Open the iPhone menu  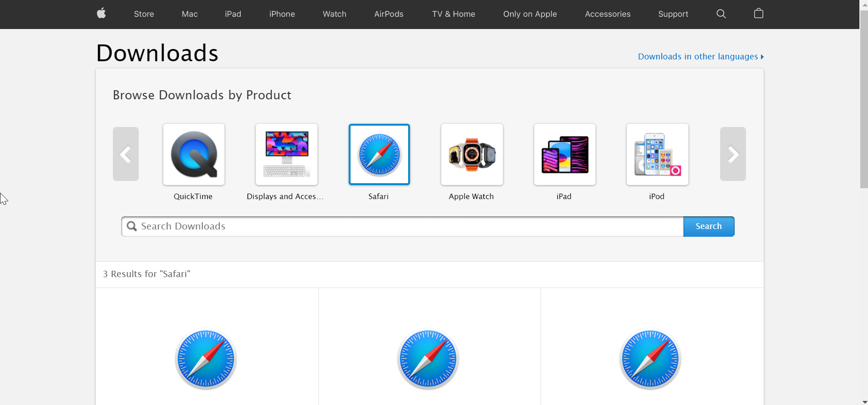[282, 14]
